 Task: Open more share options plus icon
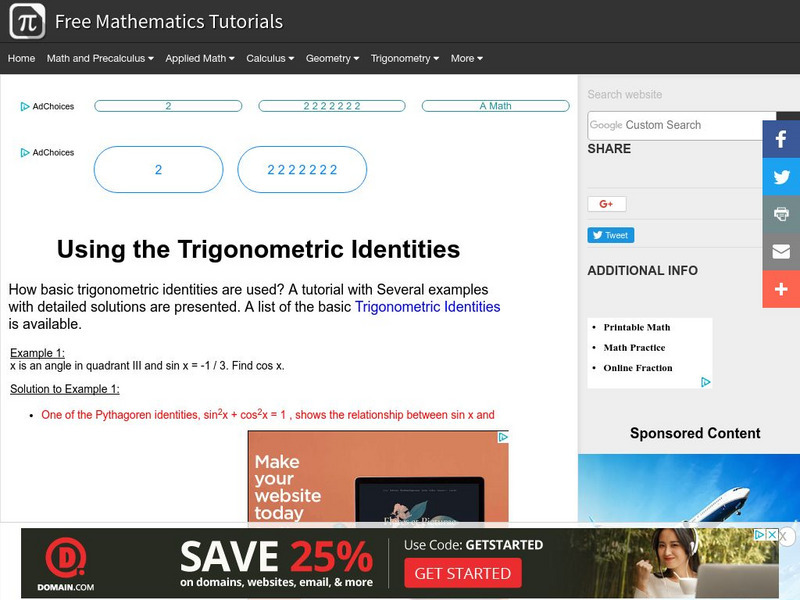(x=781, y=289)
